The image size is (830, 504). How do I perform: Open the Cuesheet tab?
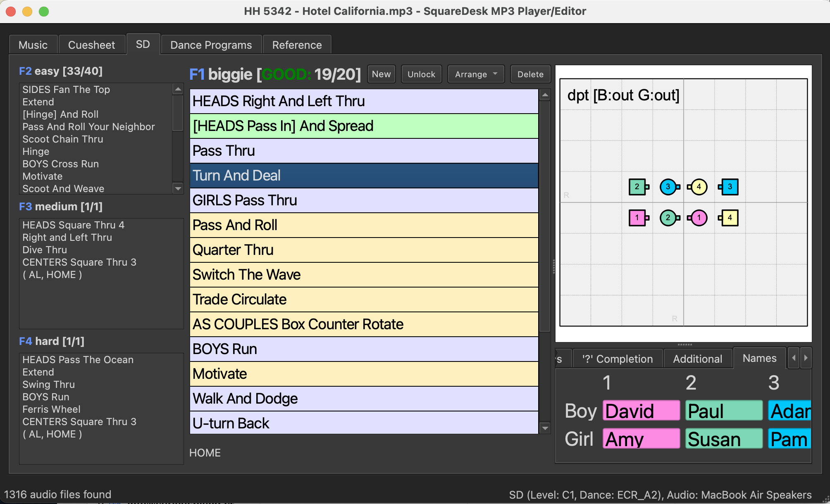point(92,45)
